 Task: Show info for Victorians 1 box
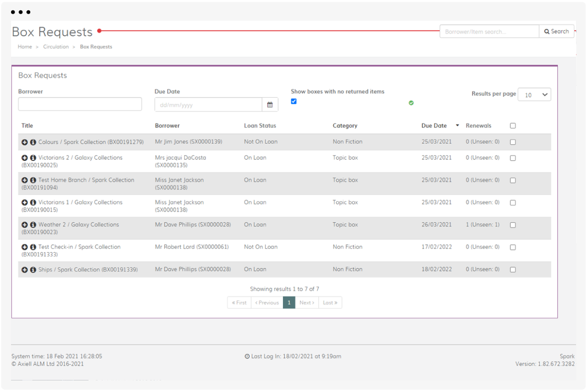(33, 202)
